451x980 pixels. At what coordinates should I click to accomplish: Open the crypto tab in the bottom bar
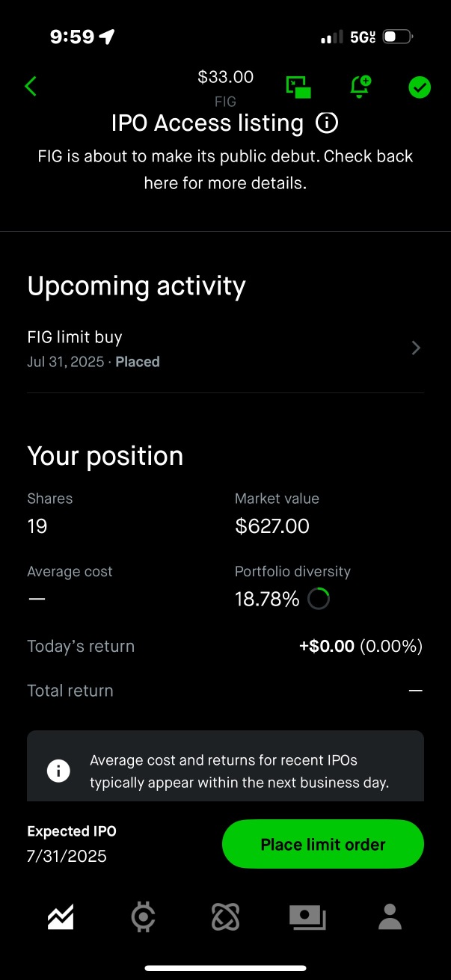143,916
